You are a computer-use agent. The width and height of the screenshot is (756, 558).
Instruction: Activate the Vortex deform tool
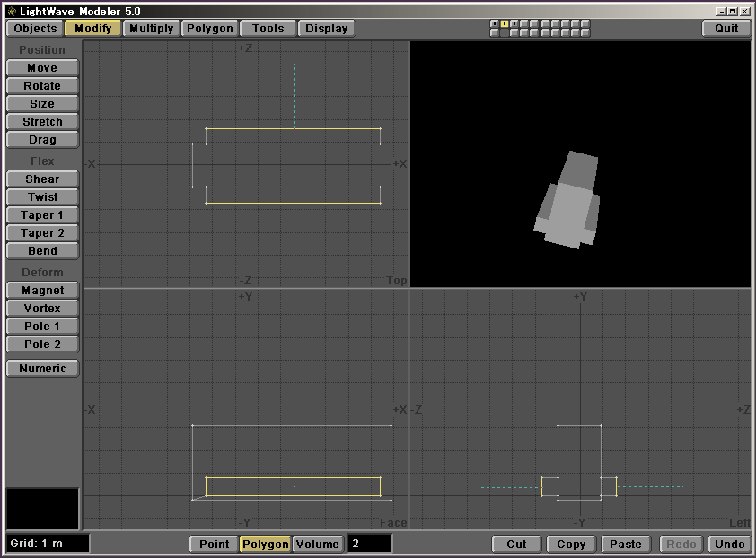click(42, 309)
